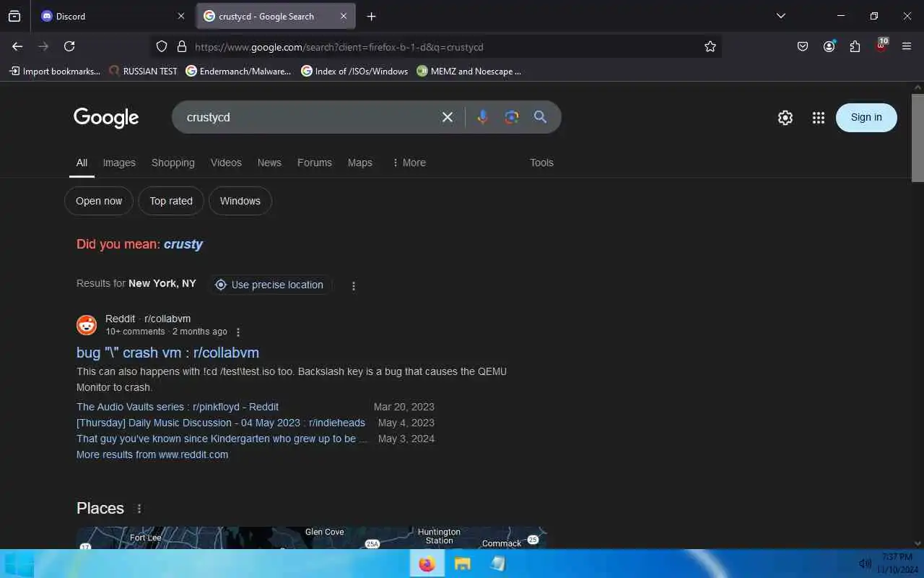Open the Google apps grid
Screen dimensions: 924x578
tap(818, 118)
